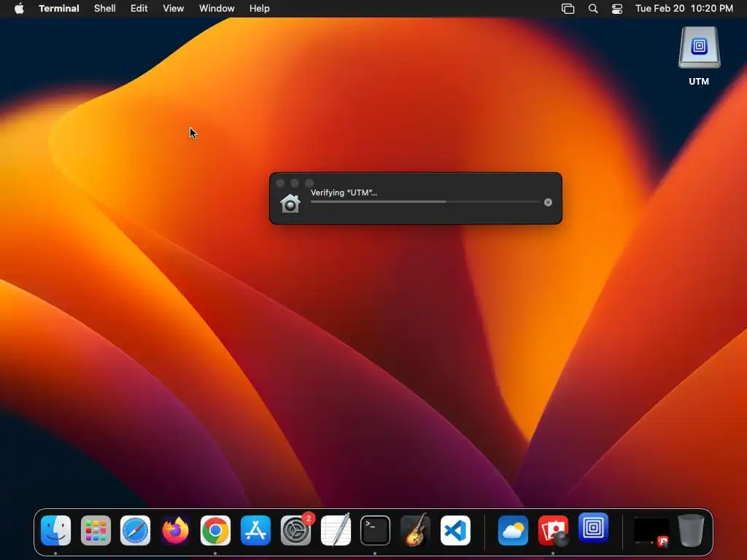The height and width of the screenshot is (560, 747).
Task: Launch Firefox from the Dock
Action: click(x=175, y=531)
